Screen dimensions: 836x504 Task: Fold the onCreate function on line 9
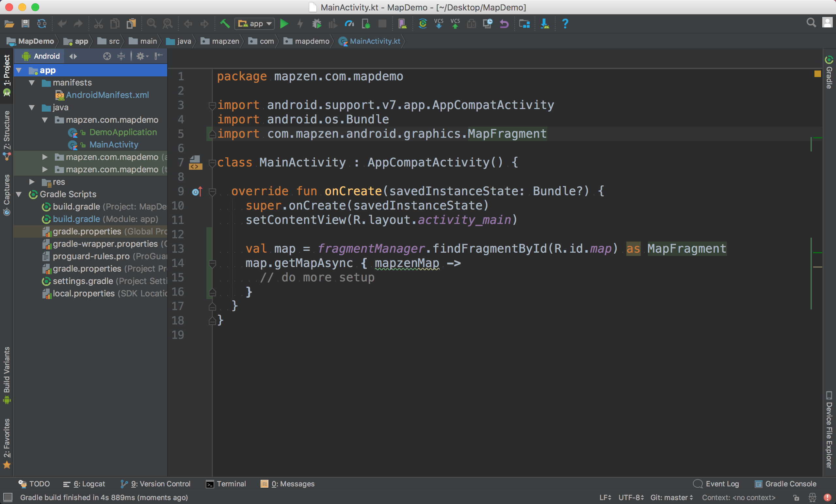coord(212,192)
